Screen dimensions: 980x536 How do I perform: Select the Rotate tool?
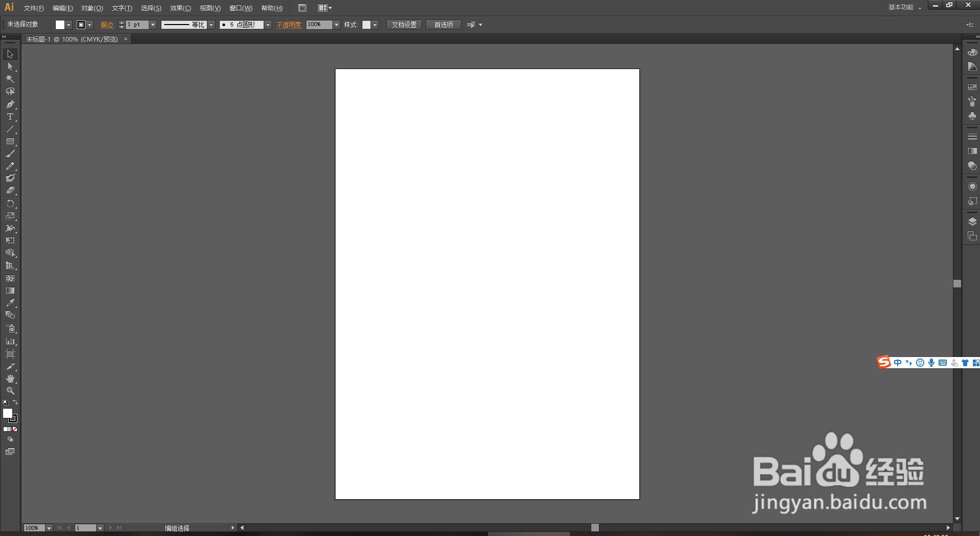click(x=10, y=204)
